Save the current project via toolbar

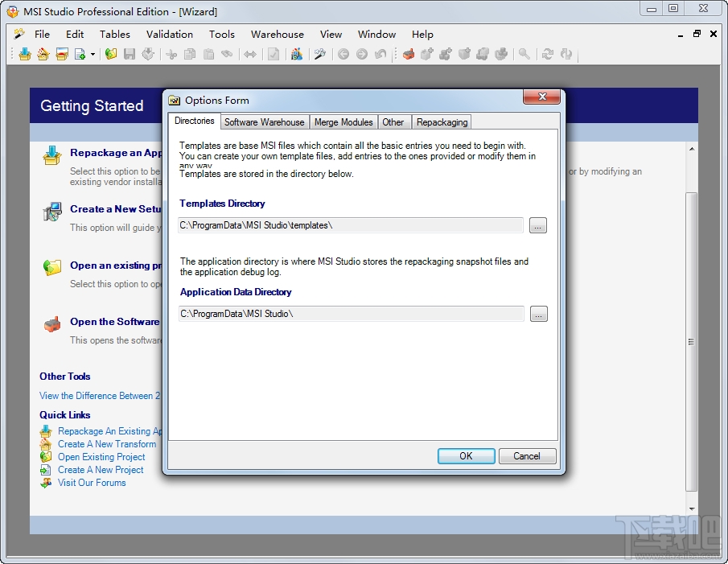pyautogui.click(x=130, y=54)
